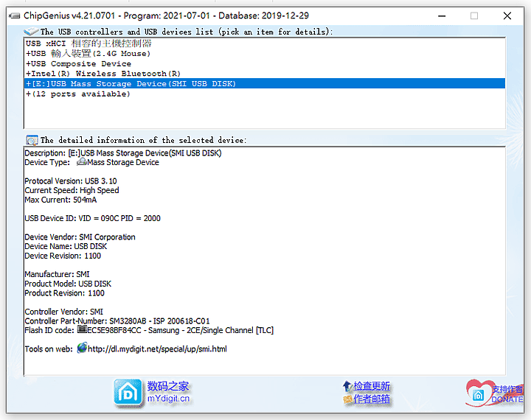The image size is (531, 420).
Task: Click the chip icon before the Flash ID code
Action: [82, 329]
